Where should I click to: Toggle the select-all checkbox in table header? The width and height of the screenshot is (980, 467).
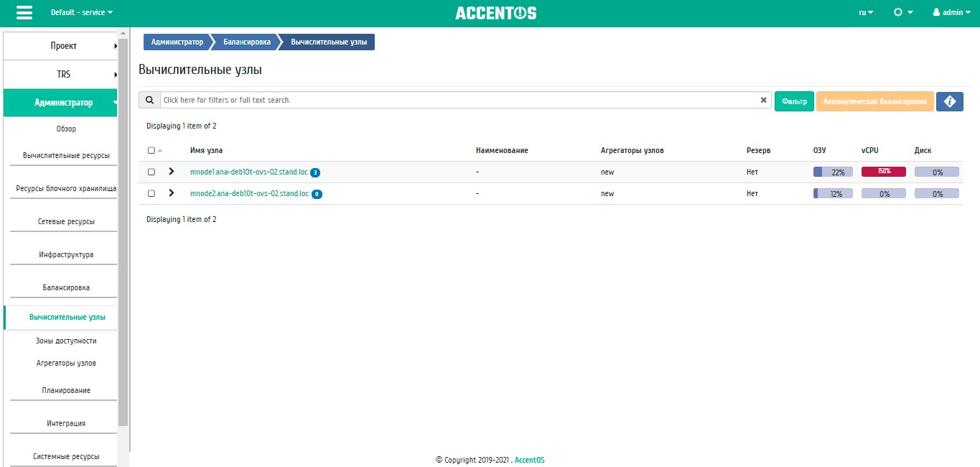click(x=151, y=150)
